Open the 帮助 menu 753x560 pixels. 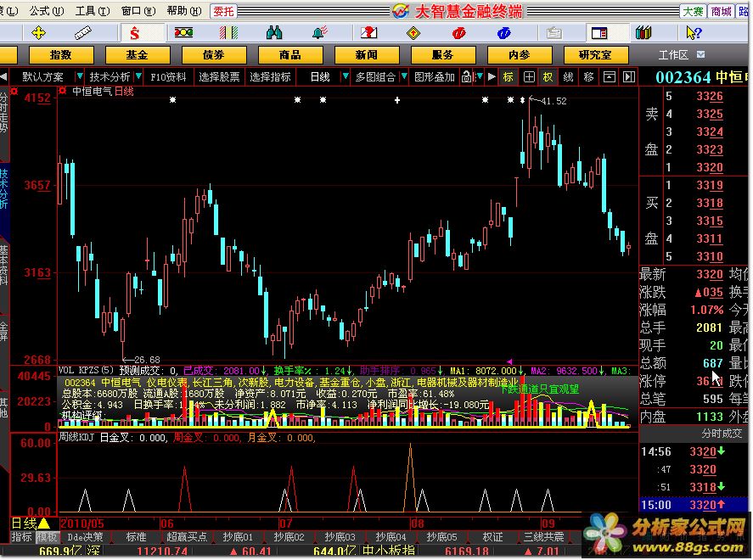(184, 10)
